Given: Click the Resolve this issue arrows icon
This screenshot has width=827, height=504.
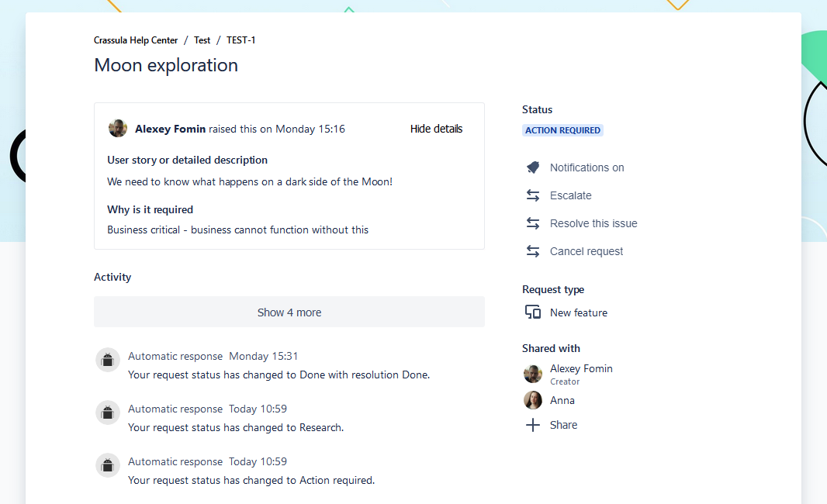Looking at the screenshot, I should point(533,223).
